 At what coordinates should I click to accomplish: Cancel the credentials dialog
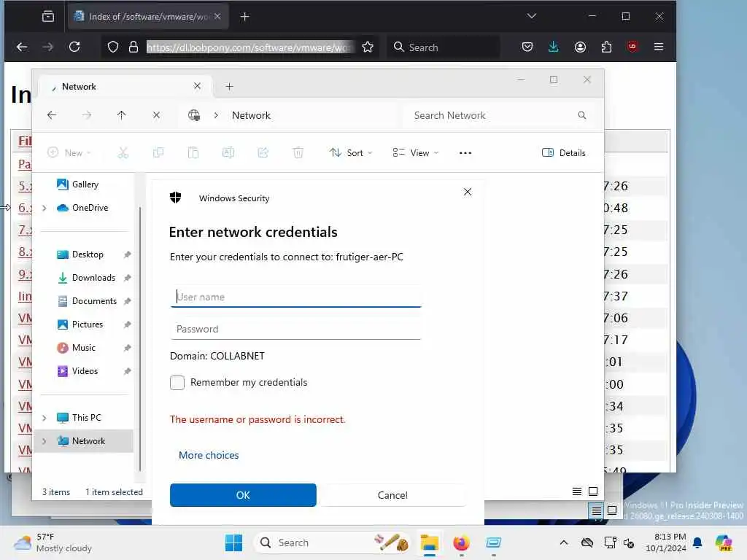[x=392, y=495]
